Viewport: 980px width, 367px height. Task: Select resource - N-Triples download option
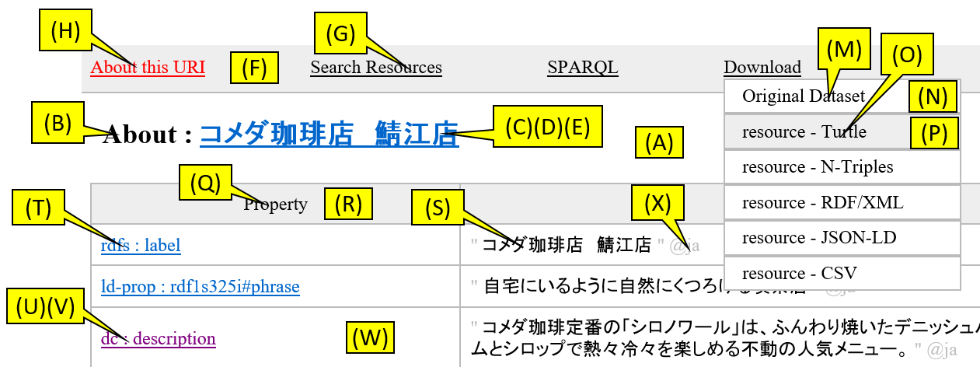coord(842,167)
